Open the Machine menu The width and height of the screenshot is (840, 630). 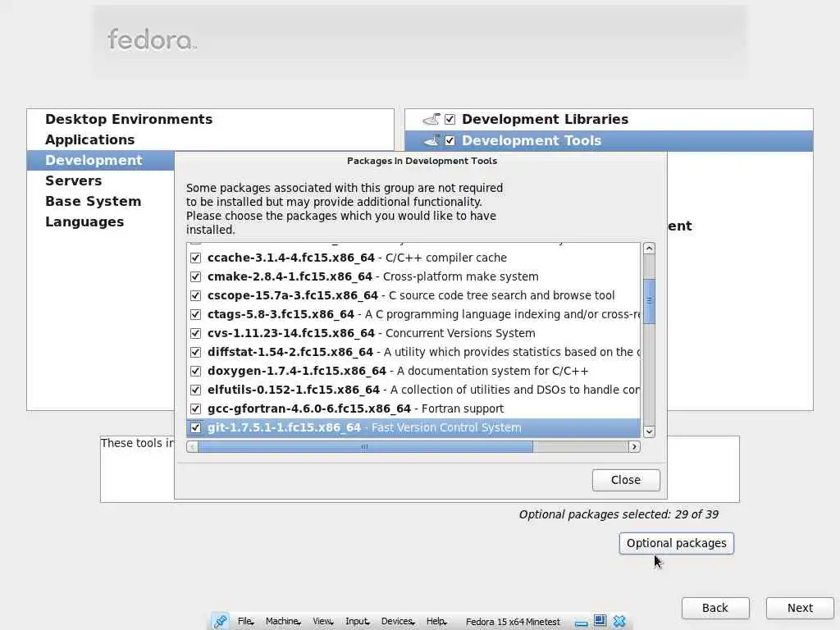pos(283,622)
